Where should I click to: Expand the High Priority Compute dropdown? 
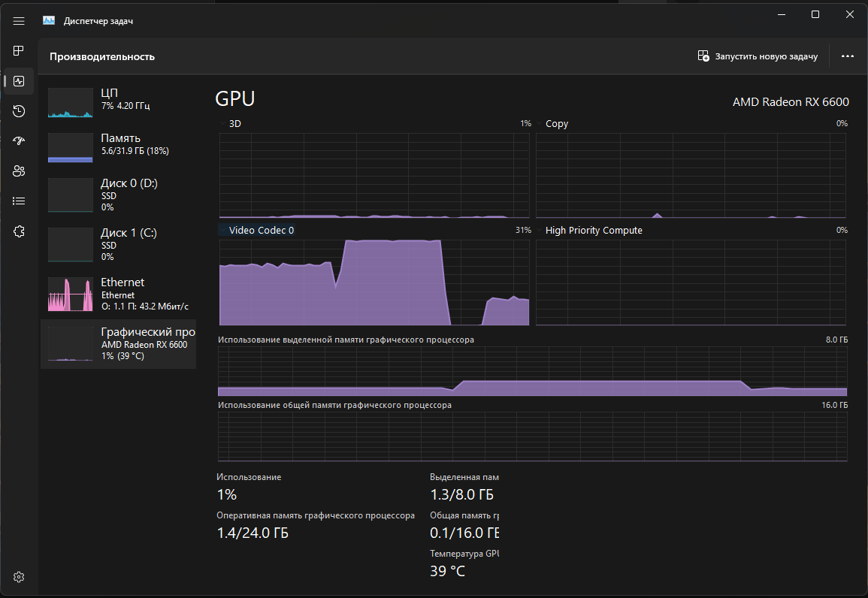pos(594,230)
